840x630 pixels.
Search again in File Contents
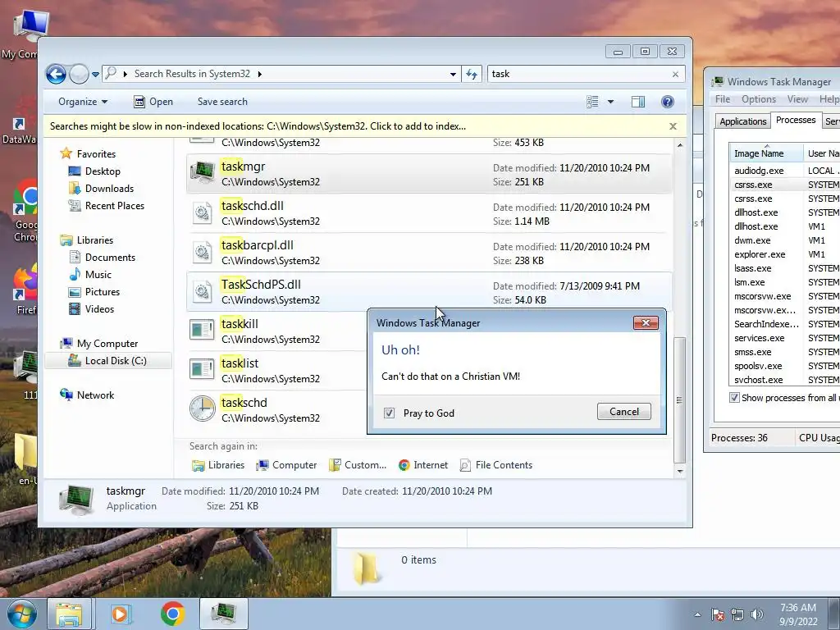click(496, 465)
